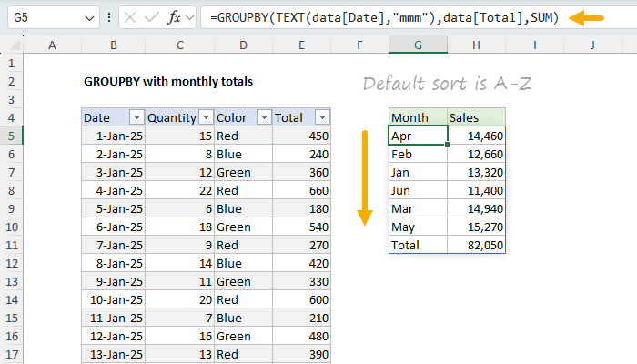Screen dimensions: 637x364
Task: Select column G header
Action: click(418, 45)
